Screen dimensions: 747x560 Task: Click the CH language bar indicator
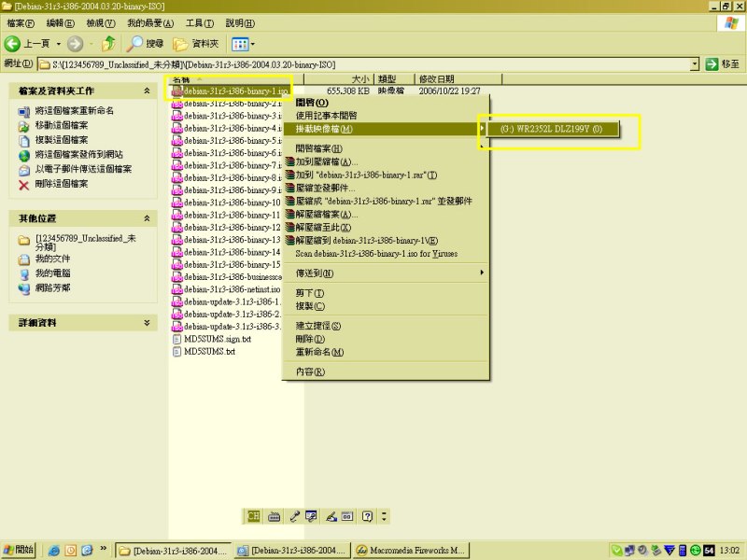tap(253, 516)
